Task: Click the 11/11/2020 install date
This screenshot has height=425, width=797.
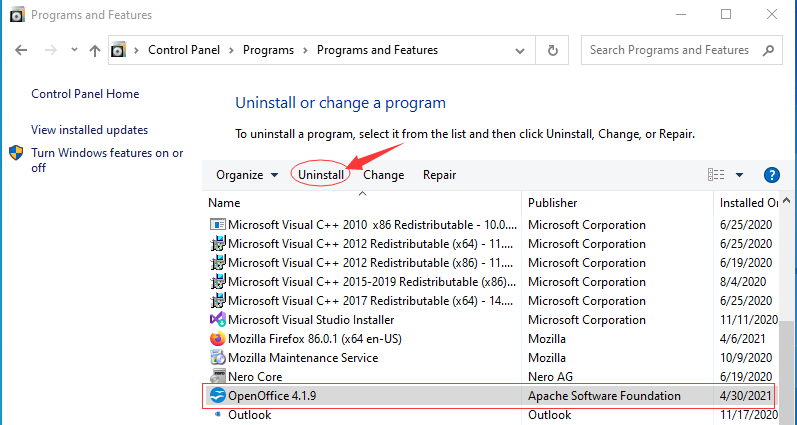Action: (749, 320)
